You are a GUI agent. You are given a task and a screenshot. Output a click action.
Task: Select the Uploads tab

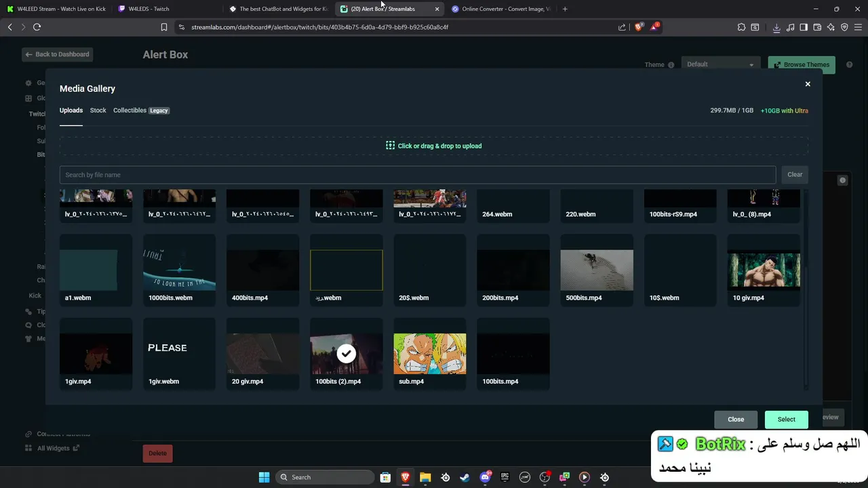click(71, 110)
